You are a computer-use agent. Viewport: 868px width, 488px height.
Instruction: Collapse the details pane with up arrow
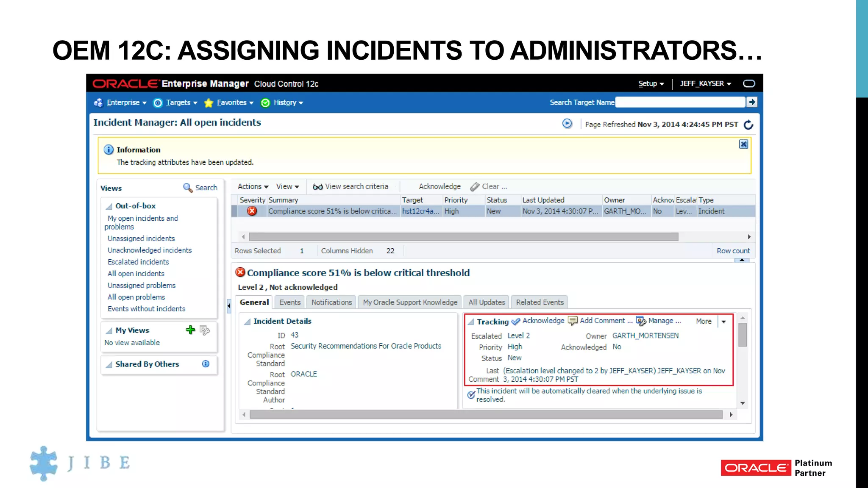[x=742, y=260]
